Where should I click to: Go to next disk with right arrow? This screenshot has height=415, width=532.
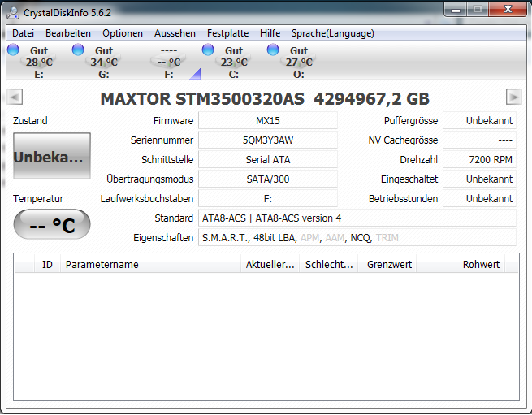click(x=513, y=97)
